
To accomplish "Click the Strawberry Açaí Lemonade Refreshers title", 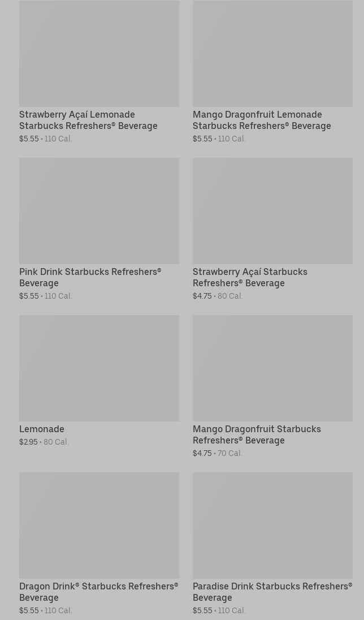I will click(x=88, y=120).
